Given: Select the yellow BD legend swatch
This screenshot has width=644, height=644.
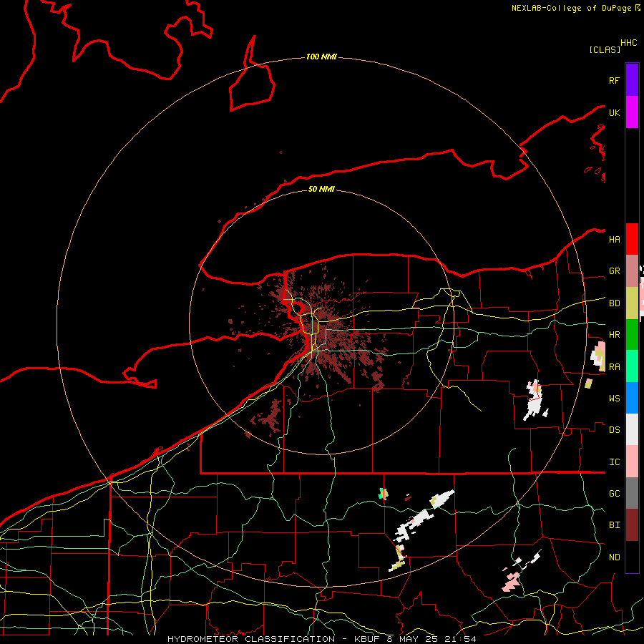Looking at the screenshot, I should point(632,303).
